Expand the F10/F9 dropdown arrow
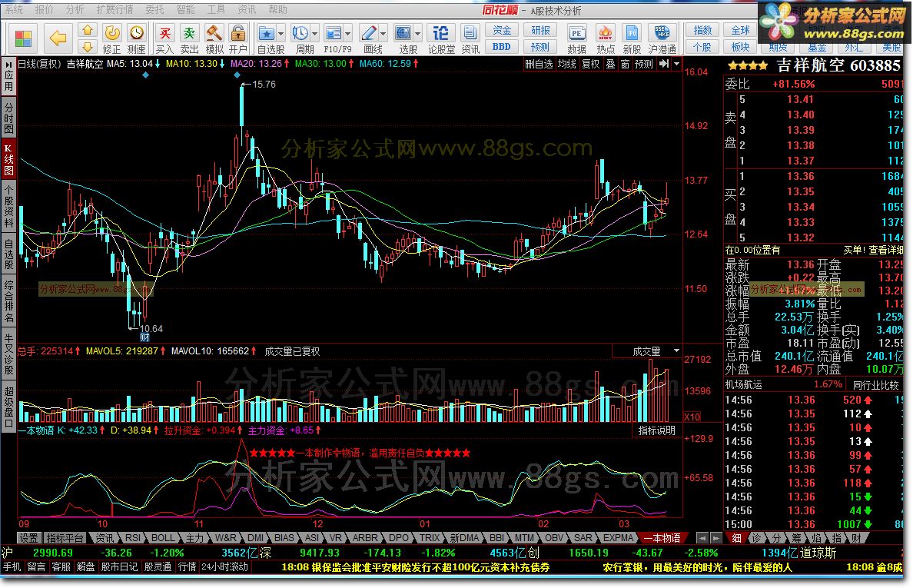This screenshot has height=588, width=913. pyautogui.click(x=347, y=33)
